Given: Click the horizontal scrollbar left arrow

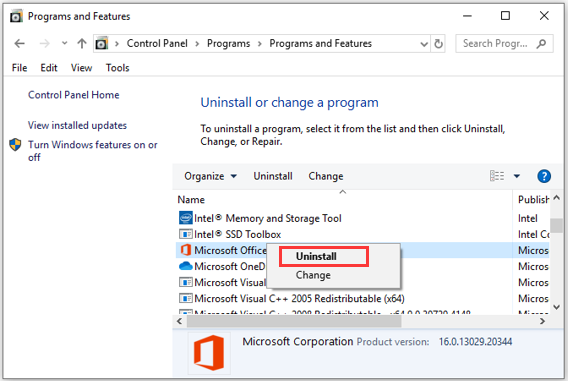Looking at the screenshot, I should (180, 321).
